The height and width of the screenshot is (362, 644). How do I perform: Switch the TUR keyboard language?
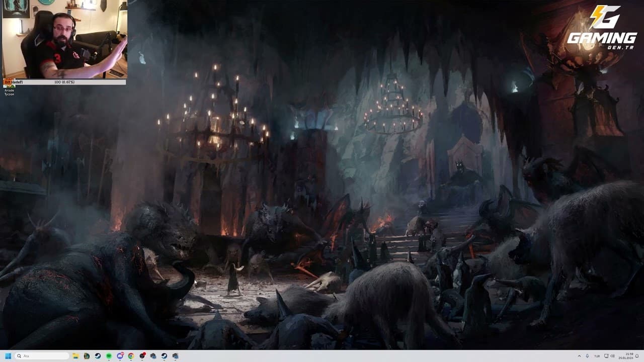pos(597,356)
